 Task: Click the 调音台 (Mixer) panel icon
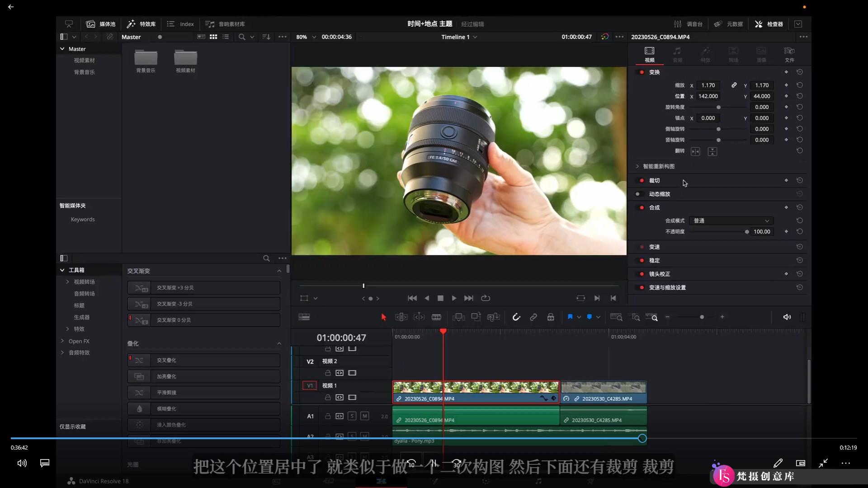click(689, 24)
